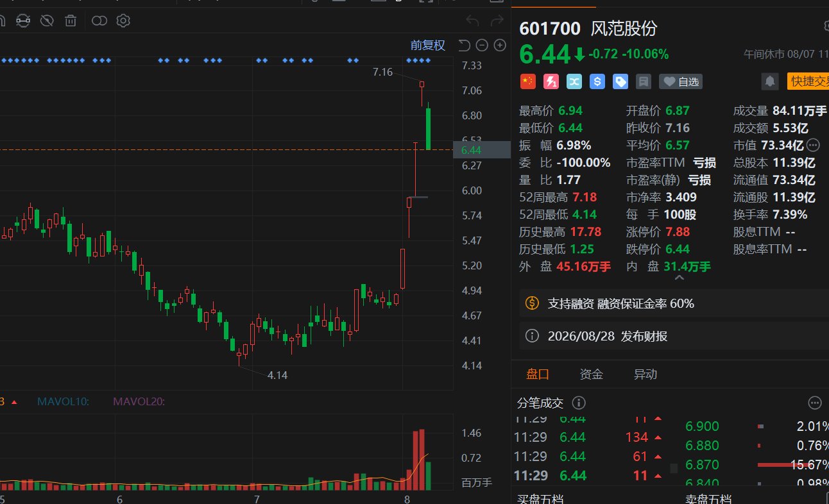Viewport: 829px width, 504px height.
Task: Reset the chart zoom with the curved arrow
Action: coord(464,45)
